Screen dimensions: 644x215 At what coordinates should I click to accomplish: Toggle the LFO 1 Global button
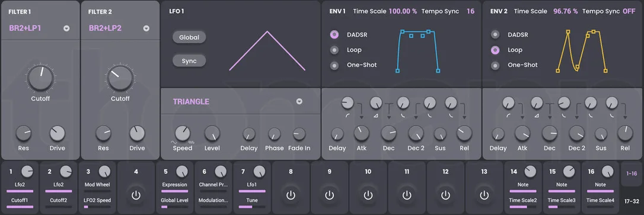189,37
